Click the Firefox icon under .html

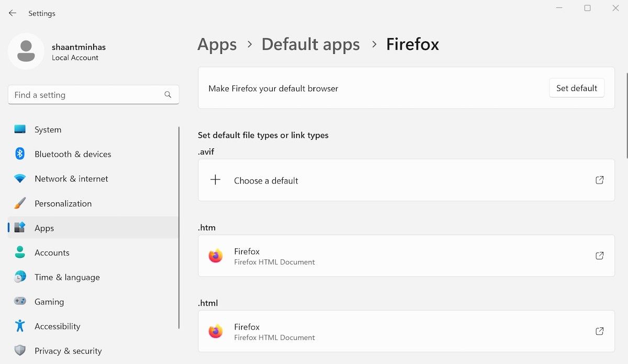pyautogui.click(x=216, y=331)
